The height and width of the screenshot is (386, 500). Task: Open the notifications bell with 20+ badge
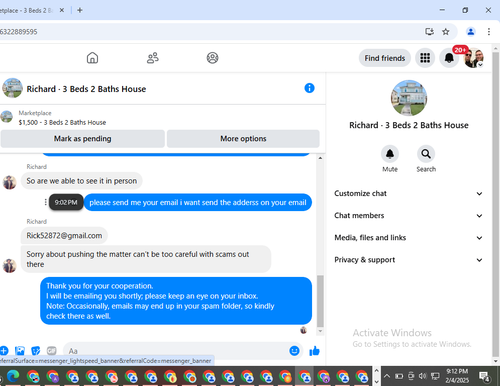pos(449,58)
